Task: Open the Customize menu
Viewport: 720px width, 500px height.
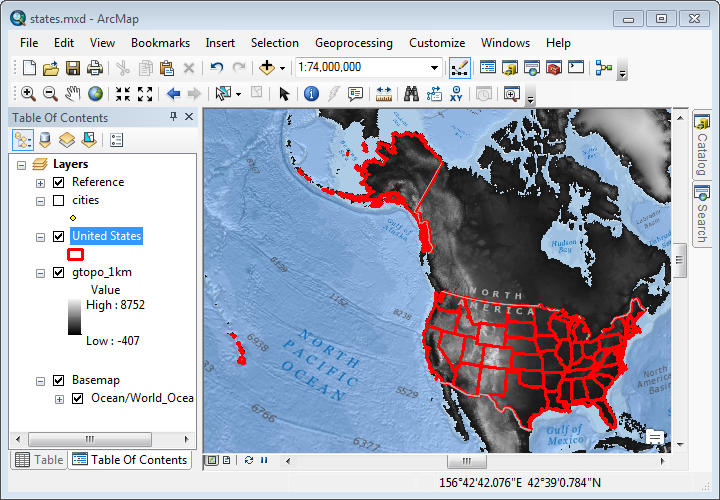Action: coord(437,43)
